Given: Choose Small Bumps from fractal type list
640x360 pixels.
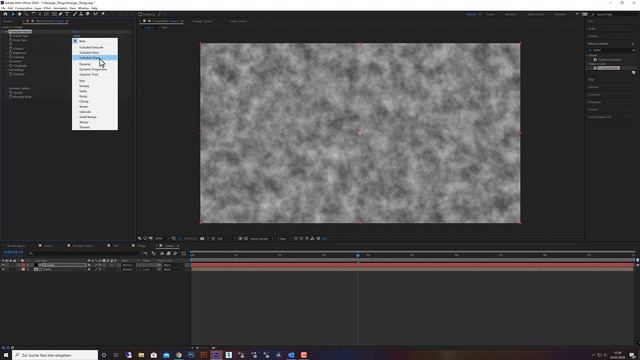Looking at the screenshot, I should (88, 117).
